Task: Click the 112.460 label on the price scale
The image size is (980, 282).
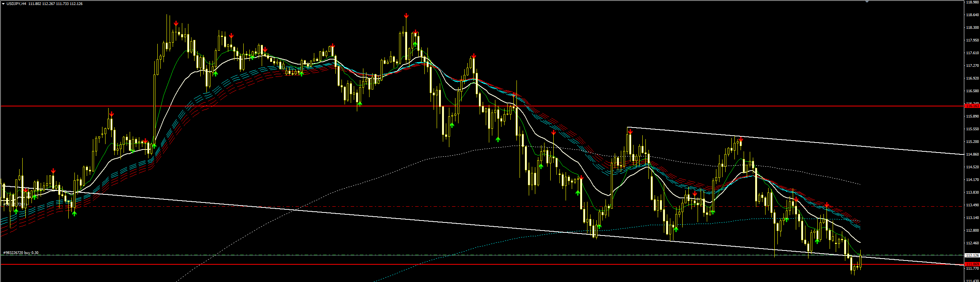Action: [x=972, y=243]
